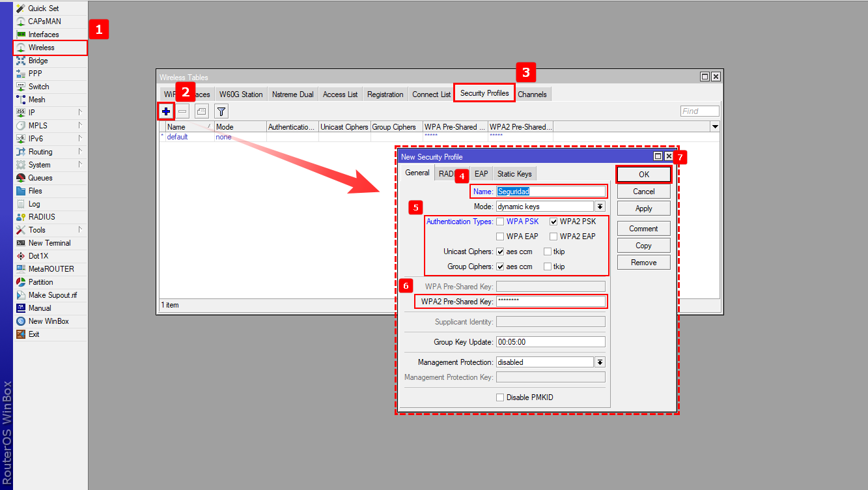
Task: Open Quick Set in sidebar
Action: (43, 8)
